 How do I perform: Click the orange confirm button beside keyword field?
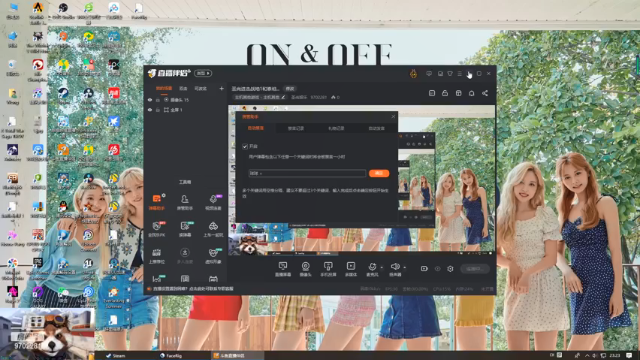click(x=379, y=173)
